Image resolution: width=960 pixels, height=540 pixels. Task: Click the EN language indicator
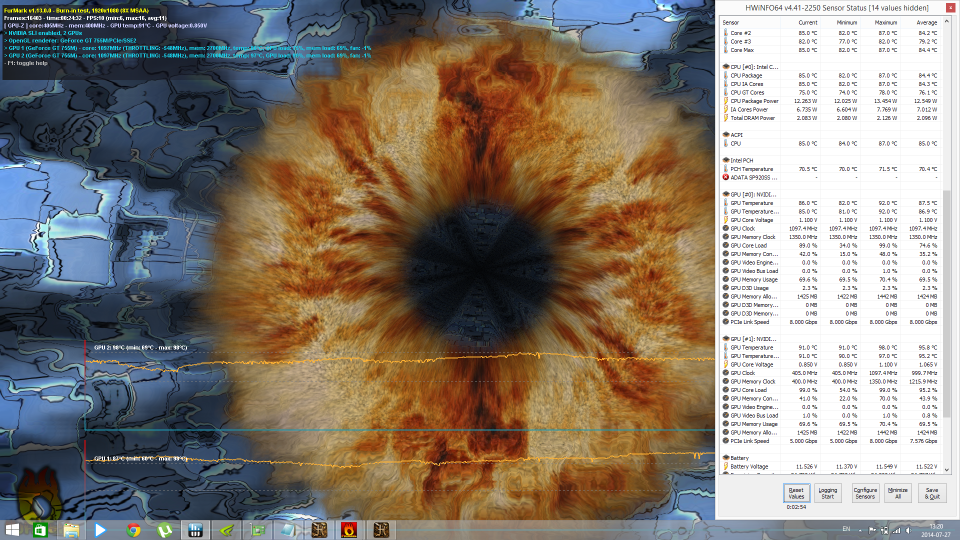[x=847, y=530]
